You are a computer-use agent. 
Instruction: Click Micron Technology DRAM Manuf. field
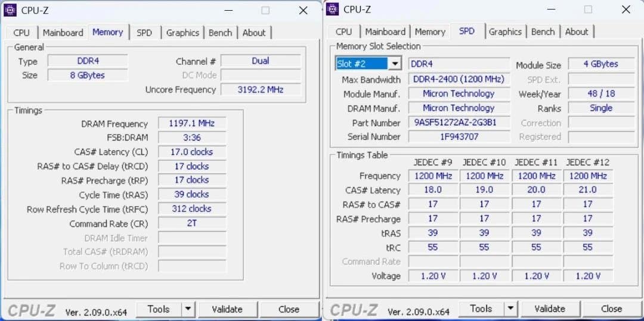coord(459,108)
